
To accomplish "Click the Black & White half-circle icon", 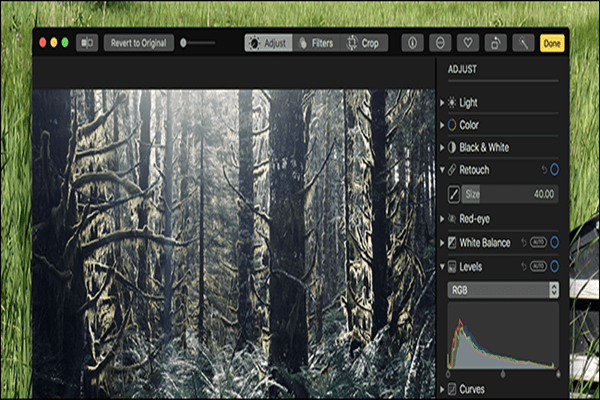I will [452, 147].
